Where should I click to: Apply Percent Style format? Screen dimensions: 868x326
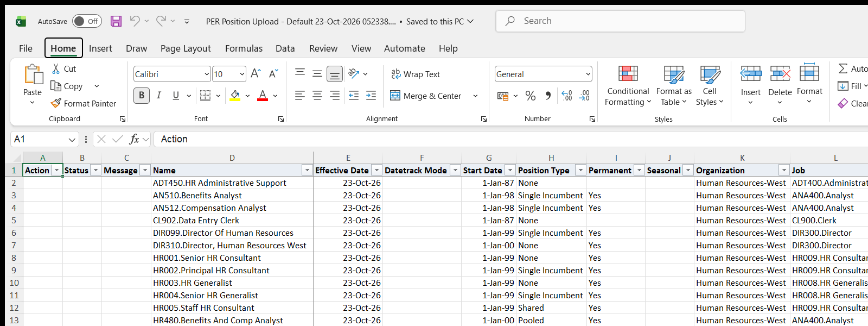click(531, 96)
